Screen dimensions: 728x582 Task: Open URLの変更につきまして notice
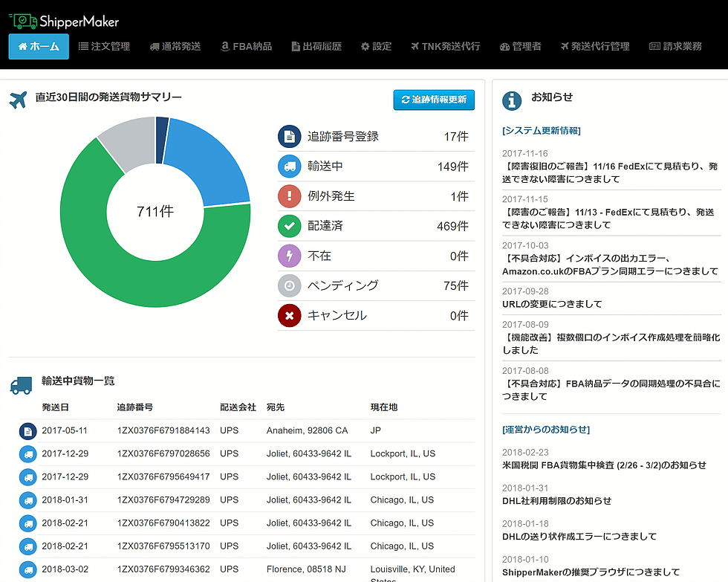(x=552, y=304)
